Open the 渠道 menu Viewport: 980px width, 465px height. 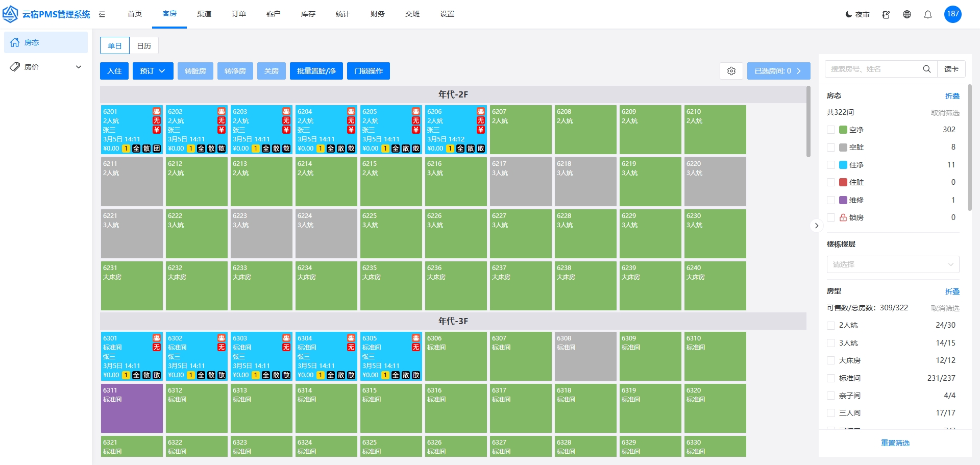(x=204, y=14)
